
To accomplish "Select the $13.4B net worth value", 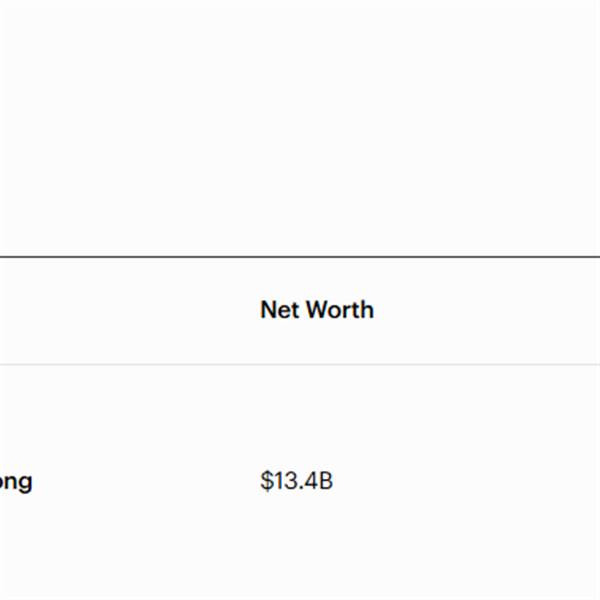I will pyautogui.click(x=296, y=481).
